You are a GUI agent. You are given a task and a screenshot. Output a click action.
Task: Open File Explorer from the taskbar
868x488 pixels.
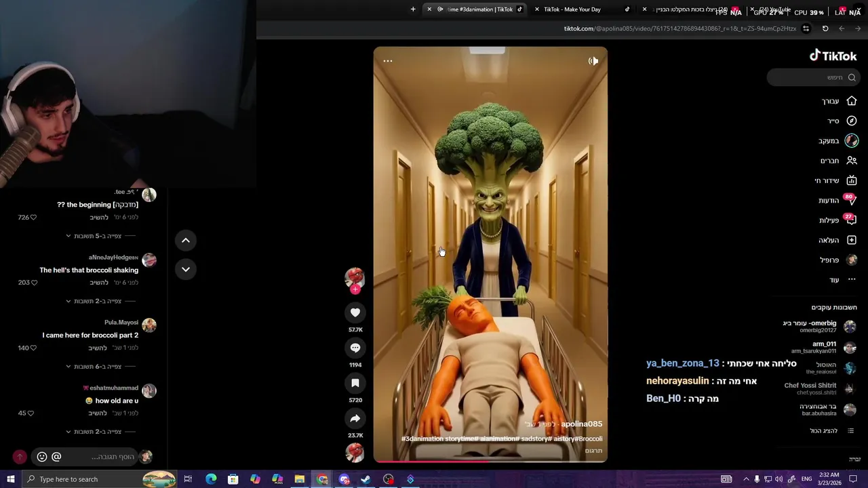pos(299,479)
